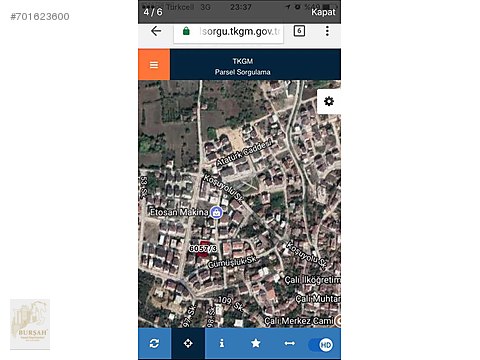Select the red parcel 6057/3

tap(202, 249)
